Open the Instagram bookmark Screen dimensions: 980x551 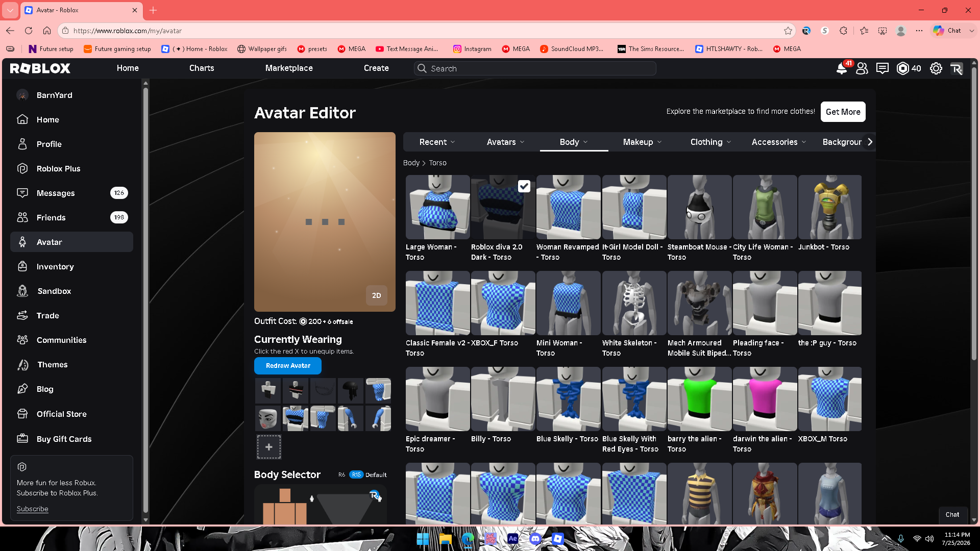pos(472,49)
